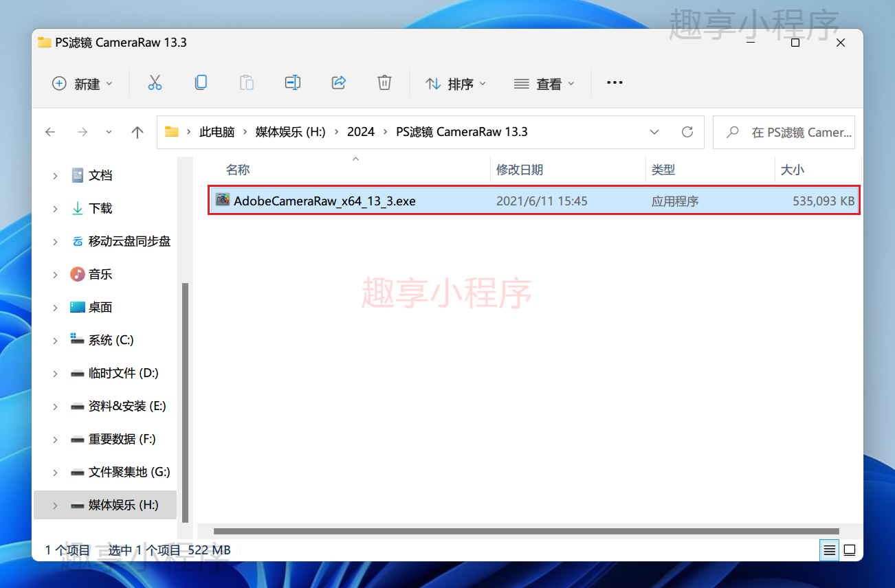
Task: Click the search magnifier icon
Action: (733, 132)
